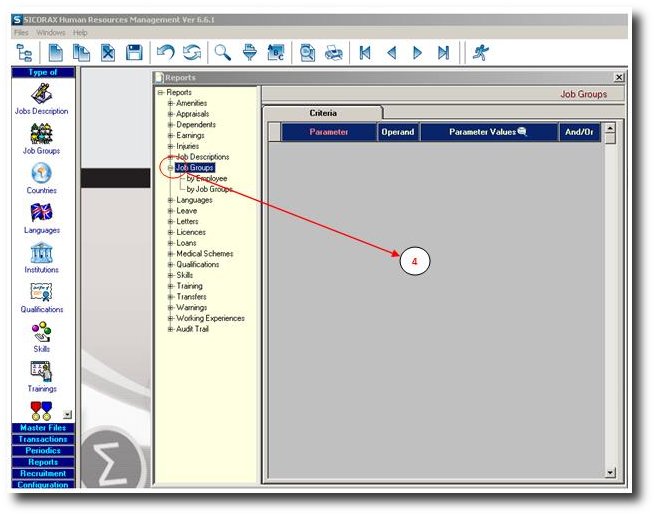Click the Print toolbar icon
This screenshot has width=655, height=516.
tap(334, 53)
